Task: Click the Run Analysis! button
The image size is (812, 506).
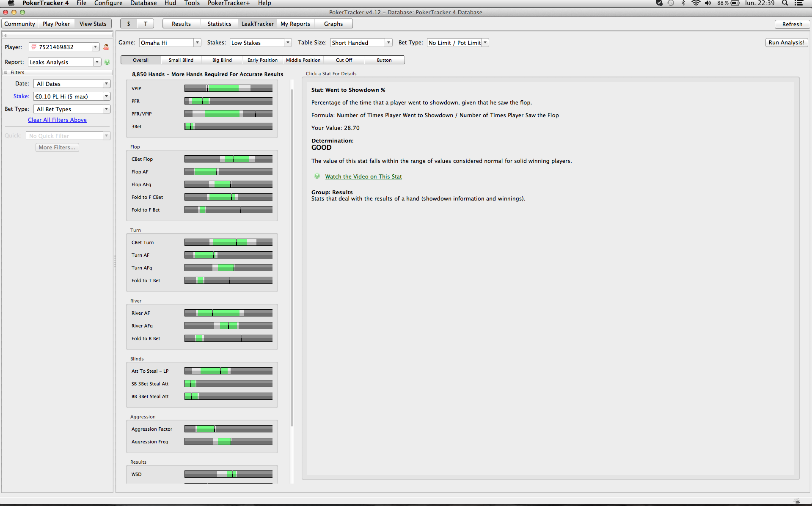Action: click(787, 42)
